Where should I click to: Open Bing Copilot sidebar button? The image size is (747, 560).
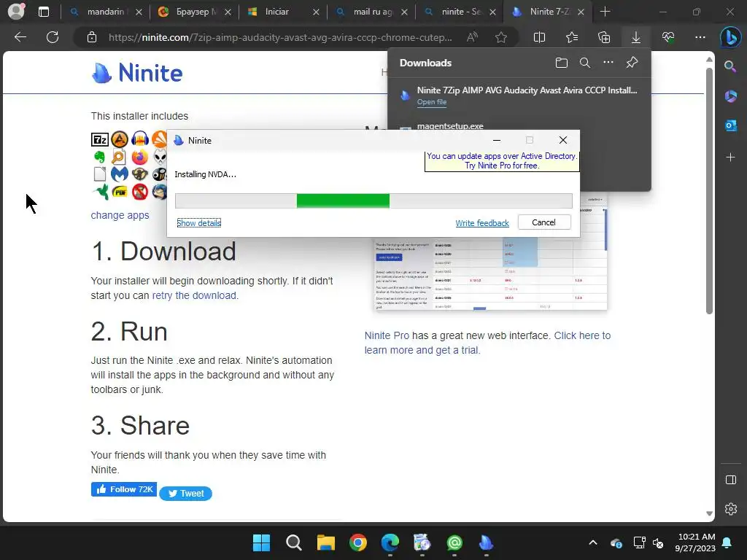[730, 38]
